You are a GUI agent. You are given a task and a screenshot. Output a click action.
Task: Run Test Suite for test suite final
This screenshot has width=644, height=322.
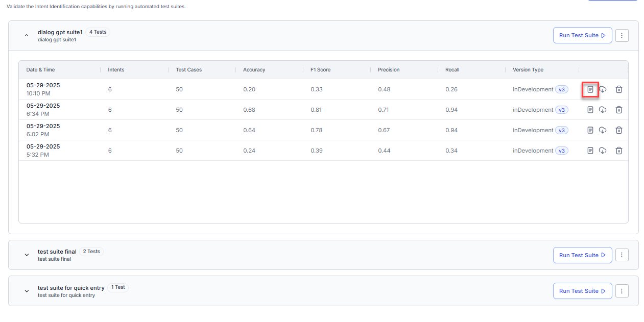click(582, 255)
